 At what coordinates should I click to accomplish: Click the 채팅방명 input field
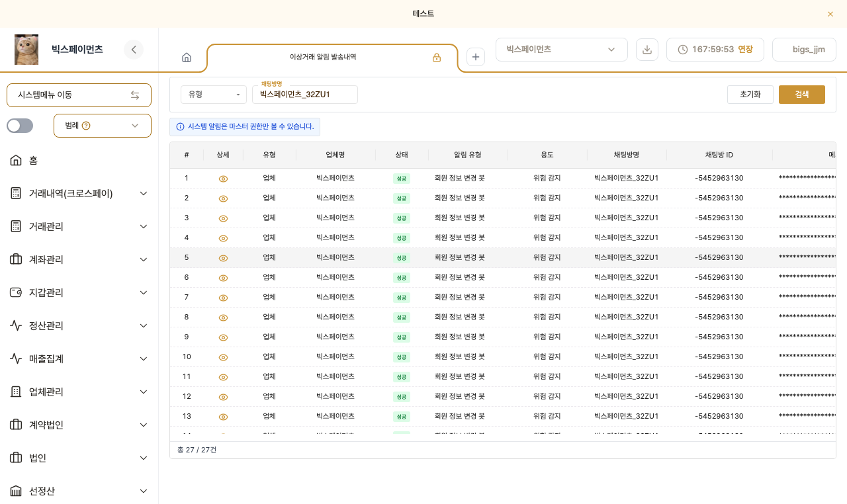(305, 95)
